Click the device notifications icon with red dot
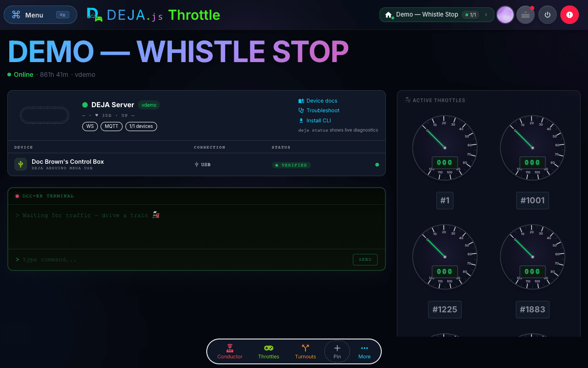588x368 pixels. point(526,15)
